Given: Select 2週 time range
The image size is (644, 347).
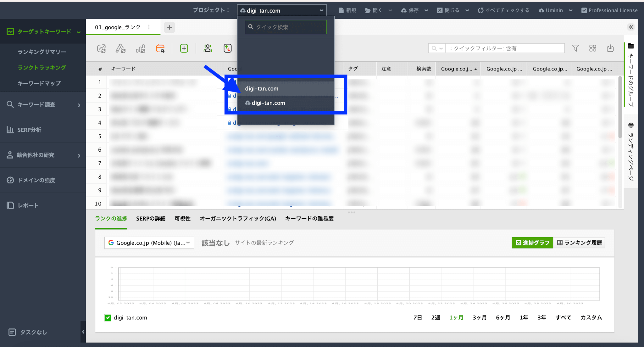Looking at the screenshot, I should click(x=436, y=317).
